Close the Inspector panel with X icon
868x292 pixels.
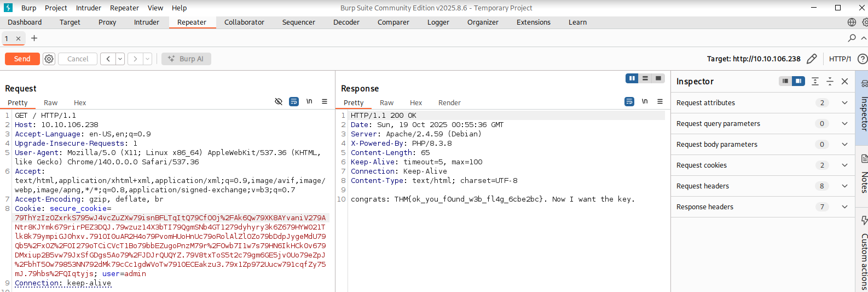pyautogui.click(x=844, y=81)
